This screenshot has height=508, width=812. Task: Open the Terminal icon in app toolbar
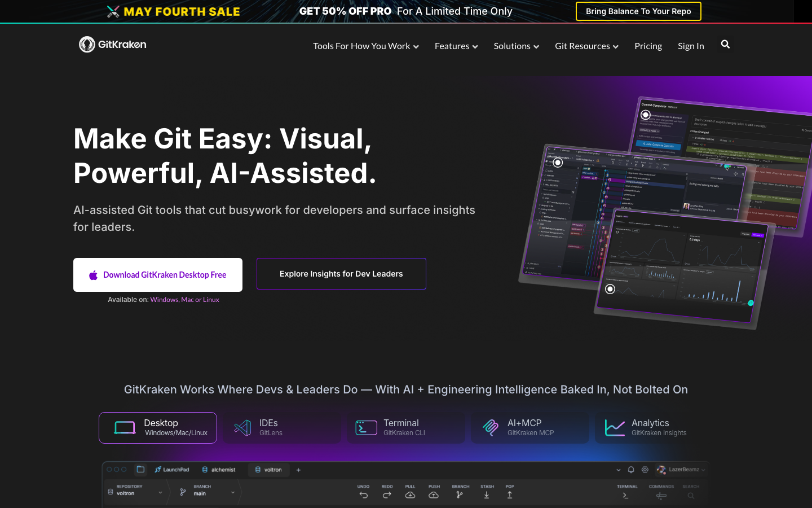(x=625, y=496)
